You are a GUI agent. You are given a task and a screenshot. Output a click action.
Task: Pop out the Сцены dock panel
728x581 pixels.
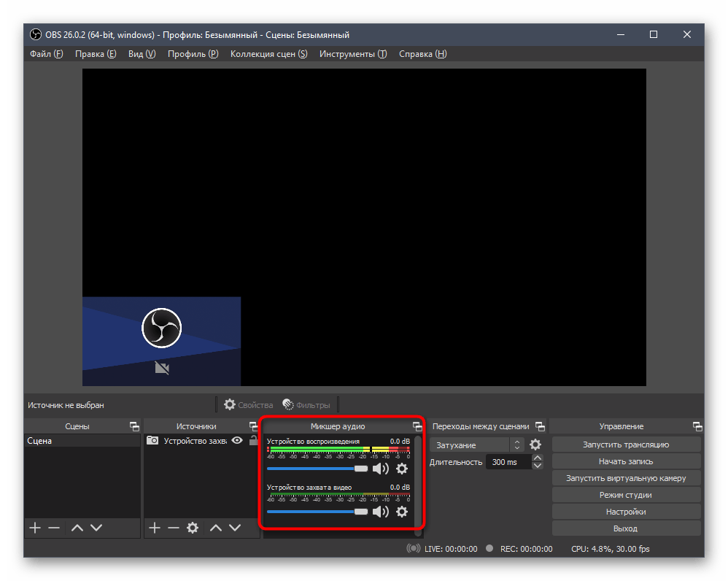134,426
